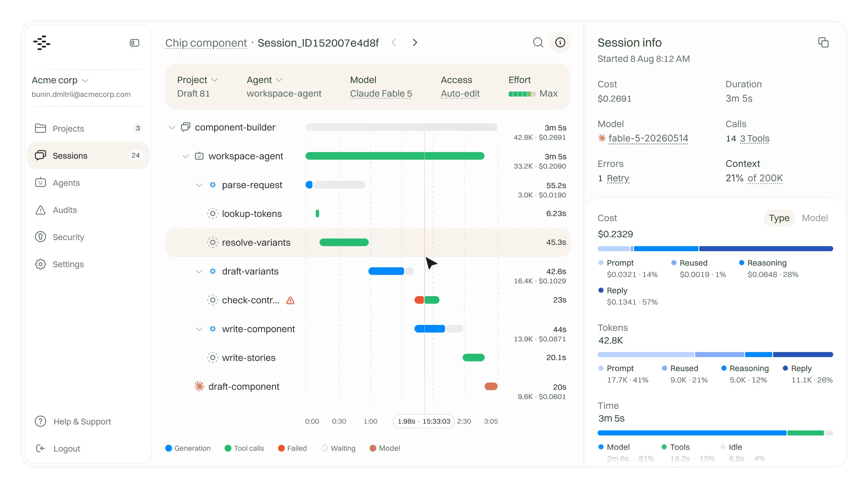Open Project filter dropdown
This screenshot has height=488, width=868.
[x=197, y=80]
